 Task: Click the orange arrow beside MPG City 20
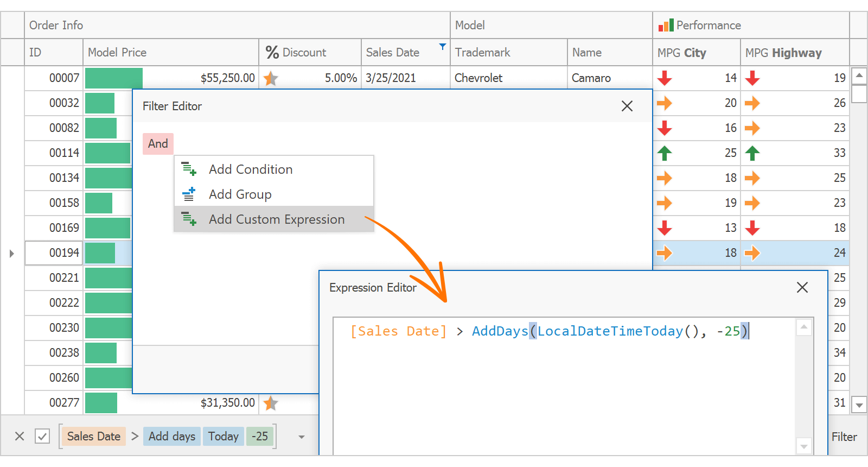tap(665, 103)
